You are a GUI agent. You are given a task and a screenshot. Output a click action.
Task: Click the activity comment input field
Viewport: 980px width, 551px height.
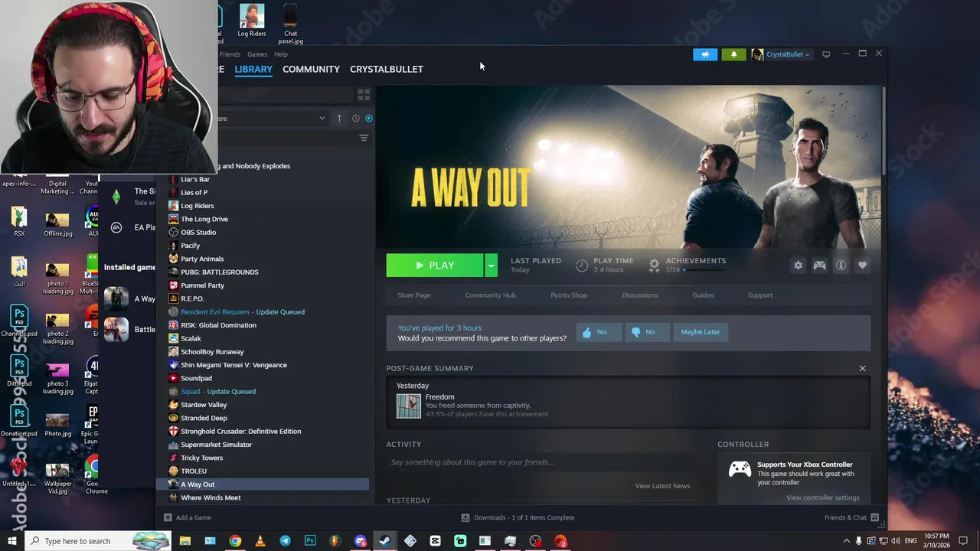(540, 462)
